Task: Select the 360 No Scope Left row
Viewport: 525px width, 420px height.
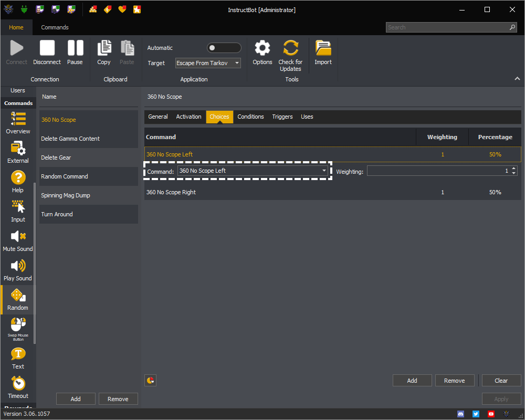Action: (333, 154)
